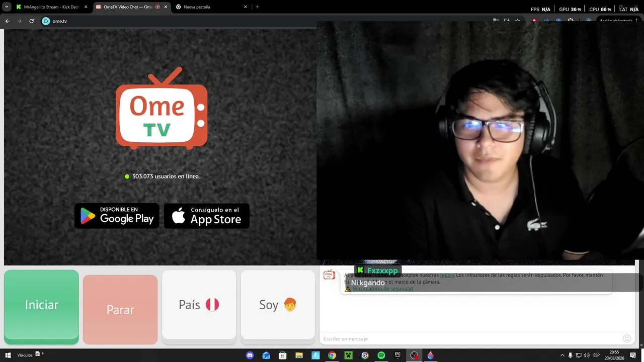Click the camera site-info icon in address bar
The width and height of the screenshot is (644, 362).
[x=46, y=21]
